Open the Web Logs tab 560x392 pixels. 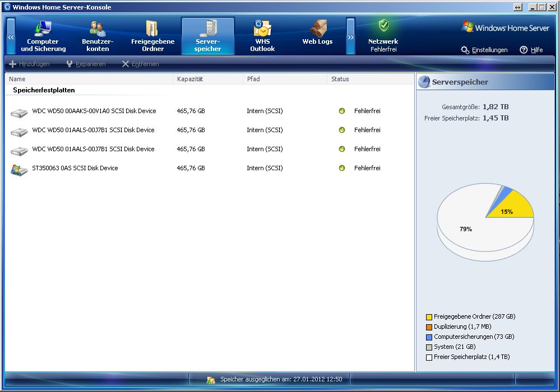tap(317, 36)
